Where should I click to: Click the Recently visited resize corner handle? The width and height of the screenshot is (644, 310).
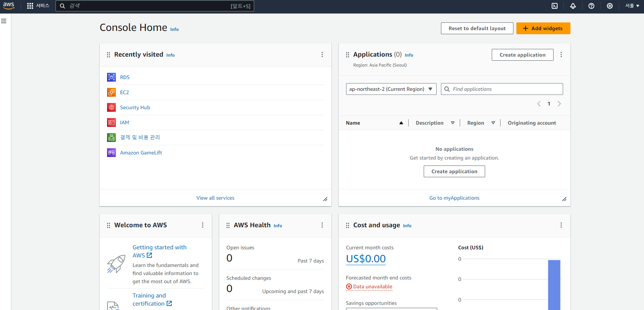pyautogui.click(x=325, y=199)
